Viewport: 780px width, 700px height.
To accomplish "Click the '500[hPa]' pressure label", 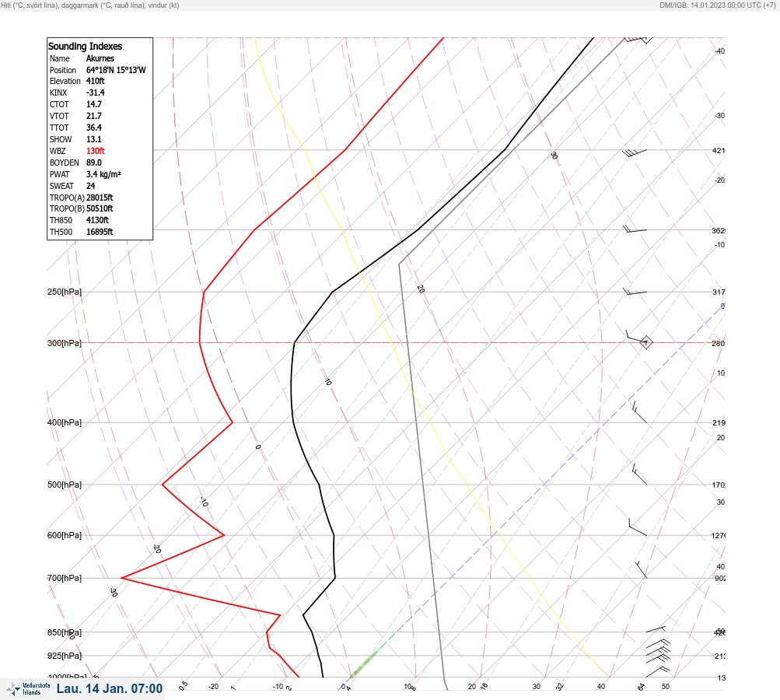I will 65,485.
